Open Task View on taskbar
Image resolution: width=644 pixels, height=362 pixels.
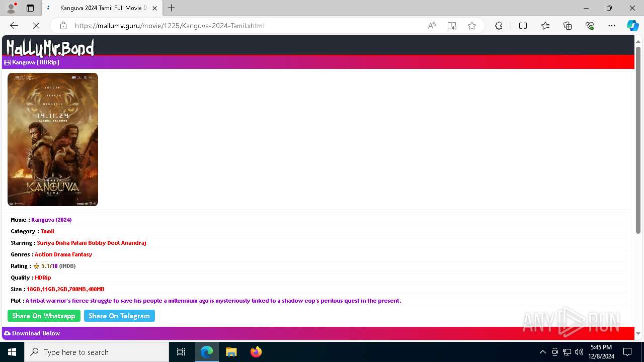(x=181, y=352)
